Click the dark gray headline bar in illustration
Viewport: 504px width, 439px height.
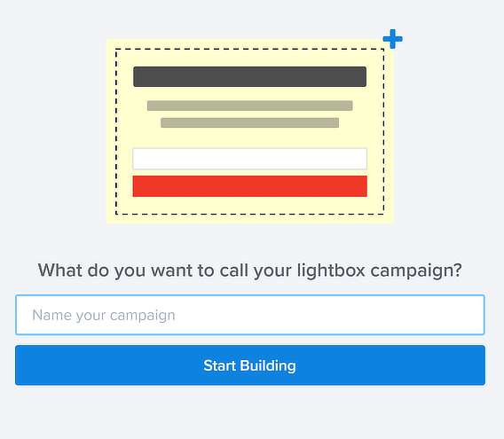249,76
